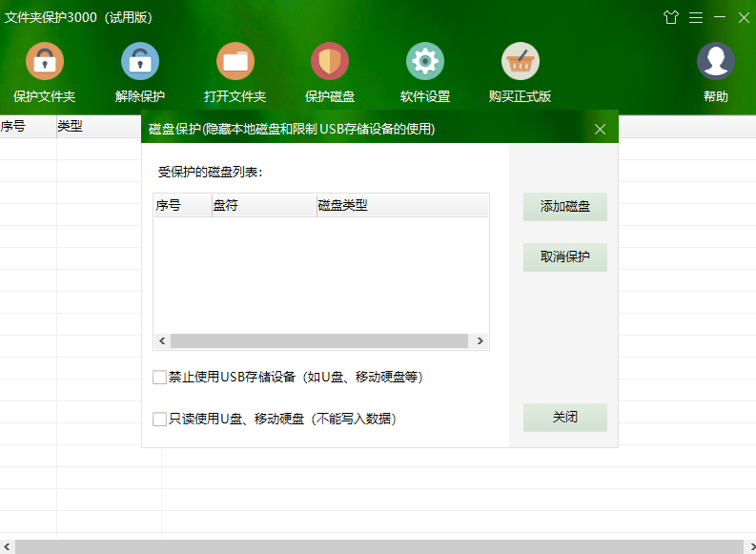Click the 解除保护 unlock icon

[x=139, y=62]
